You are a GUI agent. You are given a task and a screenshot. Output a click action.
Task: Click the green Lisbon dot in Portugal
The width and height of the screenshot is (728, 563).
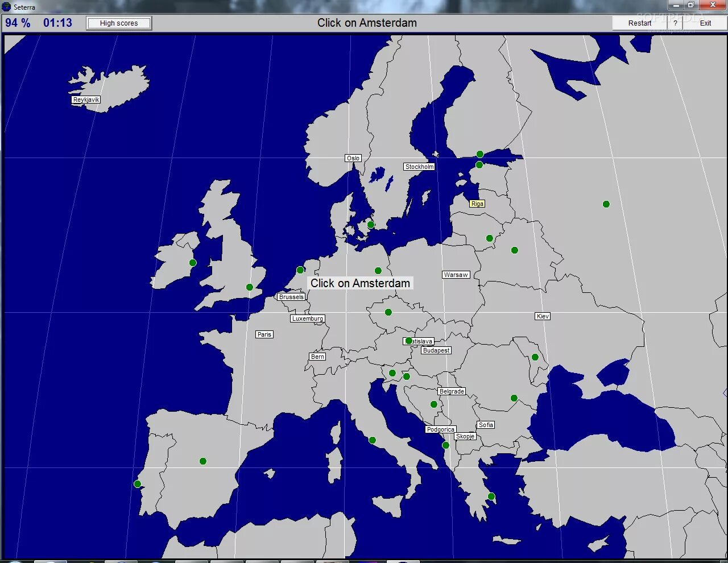(137, 484)
